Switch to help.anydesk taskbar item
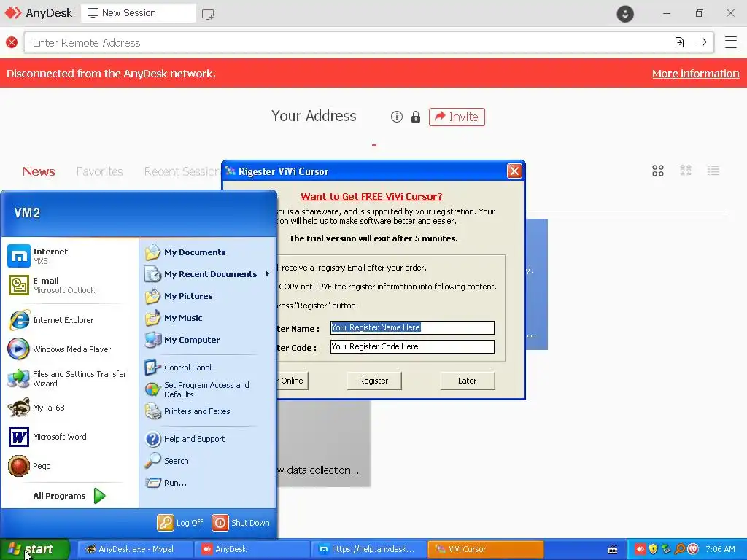This screenshot has width=747, height=560. 369,549
